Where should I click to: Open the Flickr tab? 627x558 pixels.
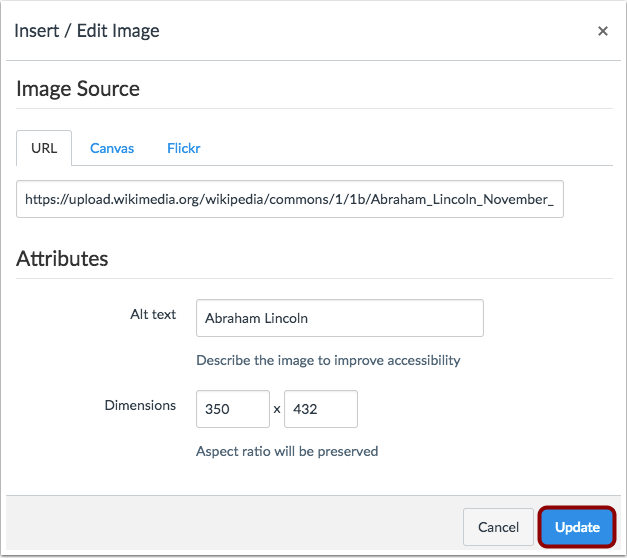[184, 148]
